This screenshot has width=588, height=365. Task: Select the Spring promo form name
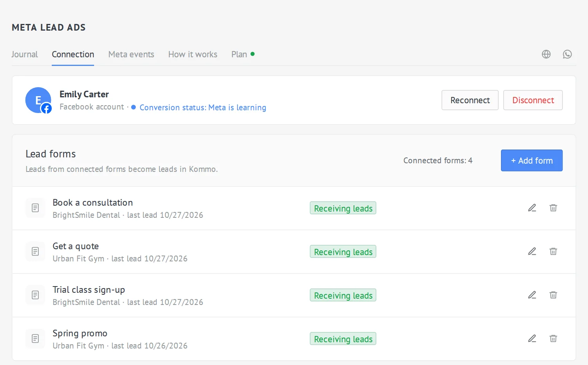[80, 333]
